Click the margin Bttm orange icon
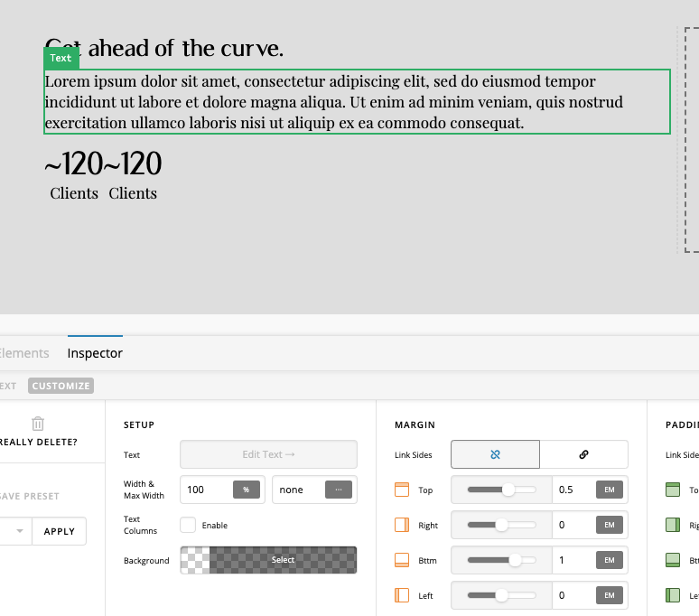The image size is (699, 616). pyautogui.click(x=402, y=560)
